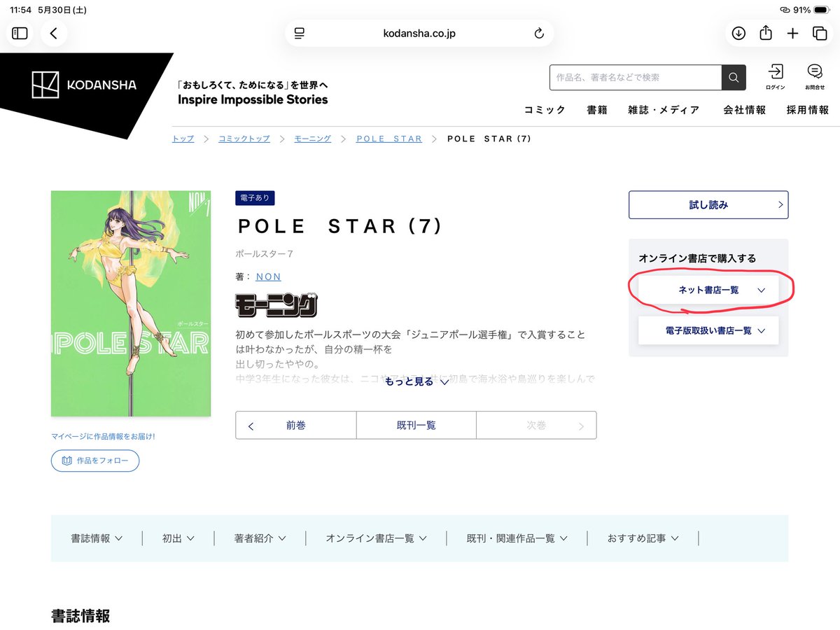The image size is (840, 630).
Task: Expand description with もっと見る
Action: [x=416, y=382]
